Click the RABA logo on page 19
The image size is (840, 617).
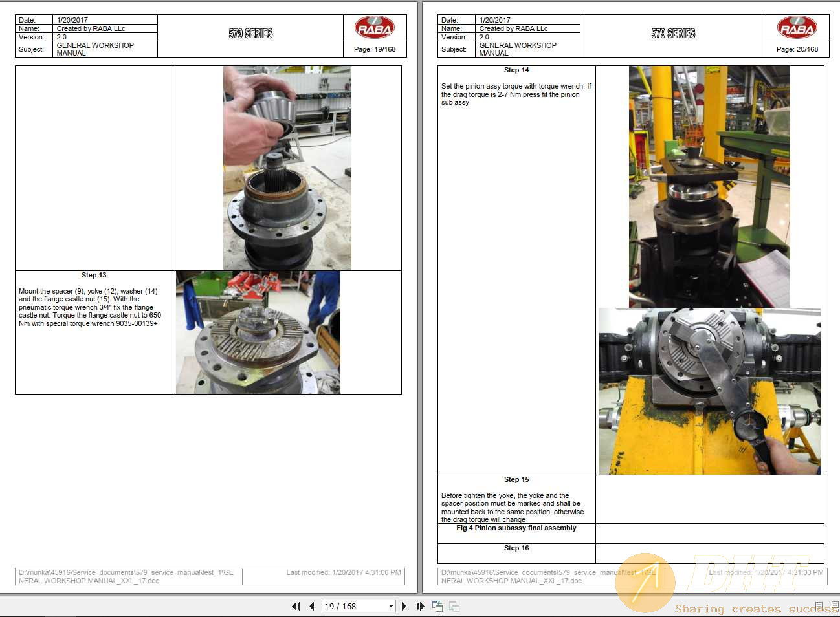pyautogui.click(x=375, y=27)
